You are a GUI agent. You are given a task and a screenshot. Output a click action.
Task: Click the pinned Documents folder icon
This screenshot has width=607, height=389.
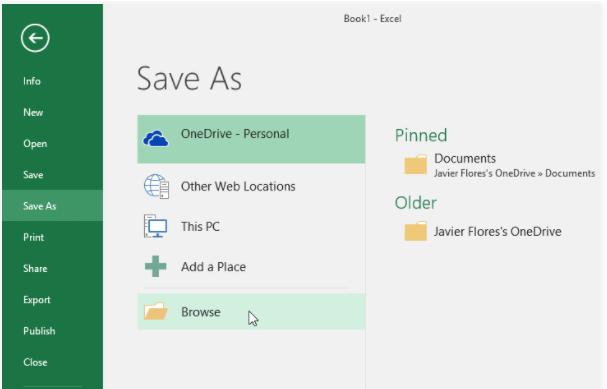(416, 165)
